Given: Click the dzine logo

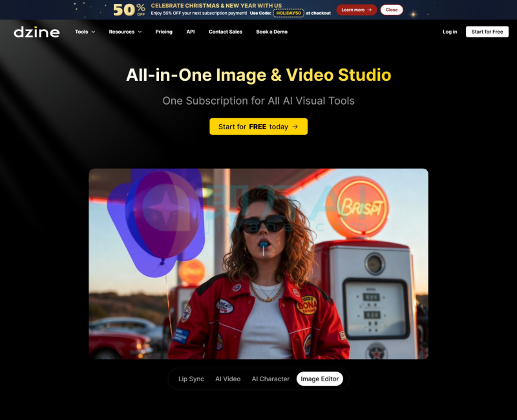Looking at the screenshot, I should (37, 32).
